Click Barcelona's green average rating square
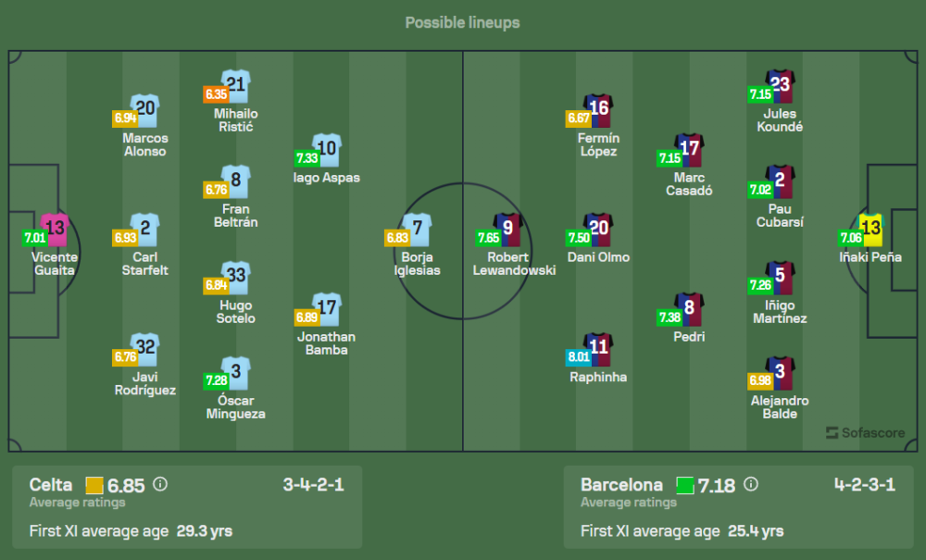The height and width of the screenshot is (560, 926). (x=685, y=485)
